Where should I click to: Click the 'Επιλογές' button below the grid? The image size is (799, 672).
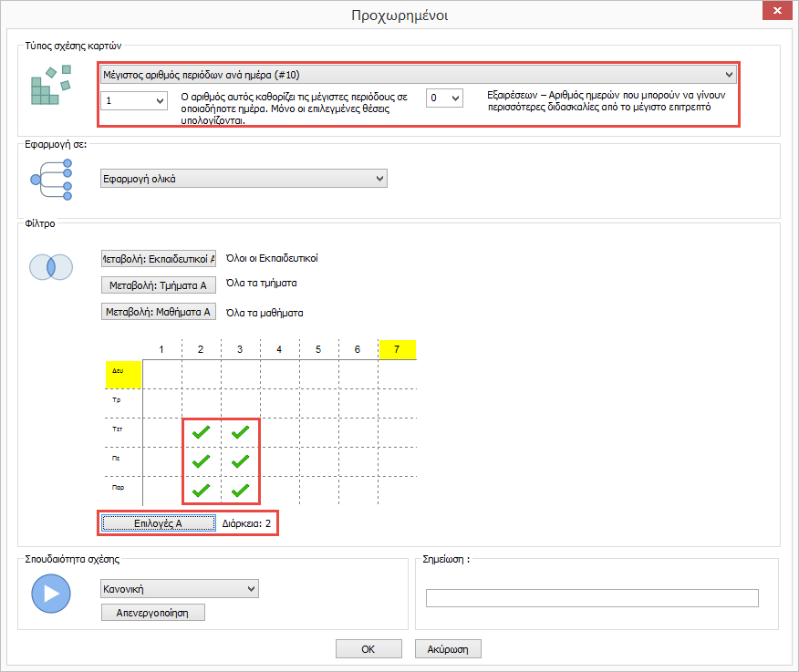(x=158, y=523)
